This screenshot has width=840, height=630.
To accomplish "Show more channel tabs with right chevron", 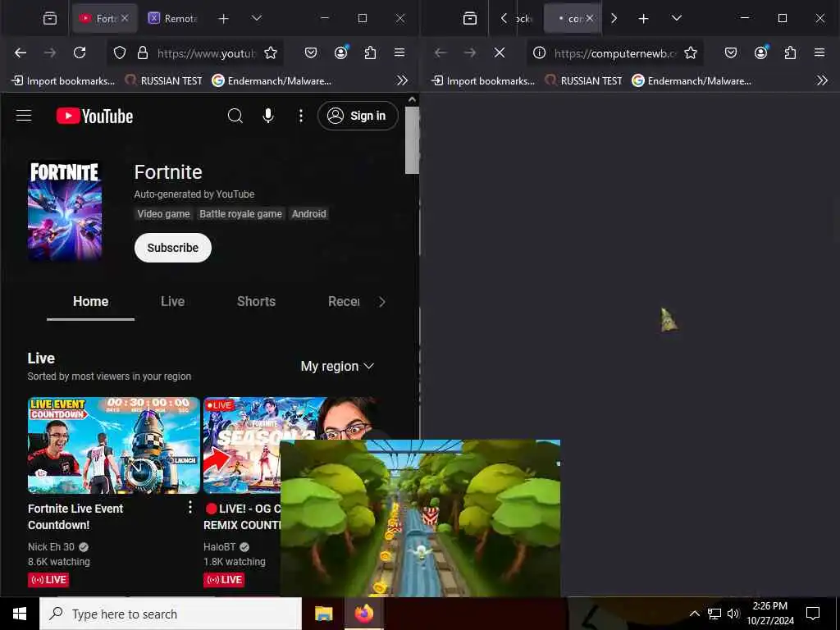I will coord(382,302).
